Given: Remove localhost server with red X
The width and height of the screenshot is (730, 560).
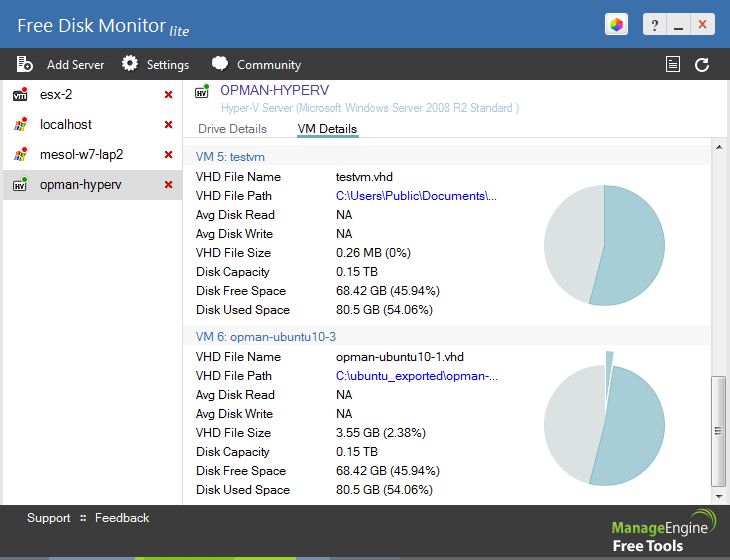Looking at the screenshot, I should 169,124.
